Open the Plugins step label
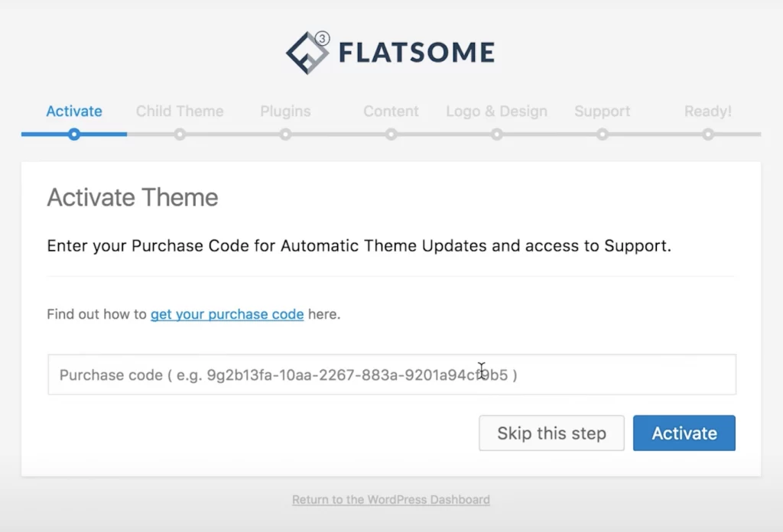 (x=285, y=111)
